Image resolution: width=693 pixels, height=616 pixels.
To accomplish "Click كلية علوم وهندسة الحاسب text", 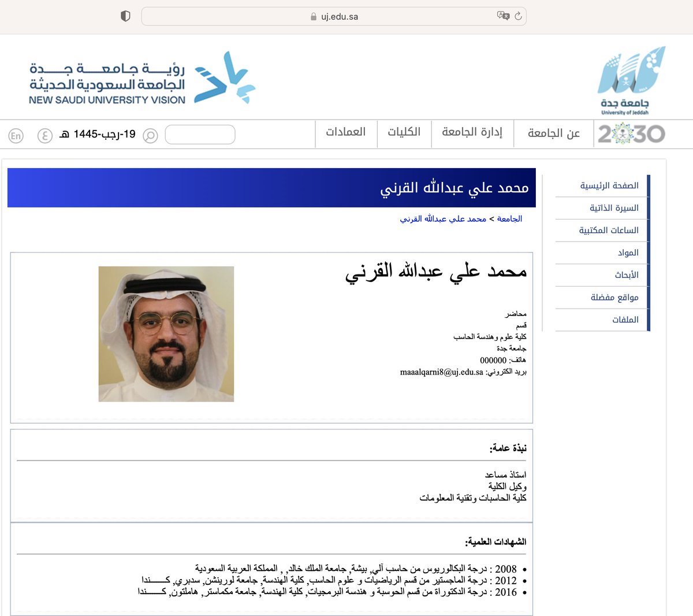I will [x=490, y=337].
